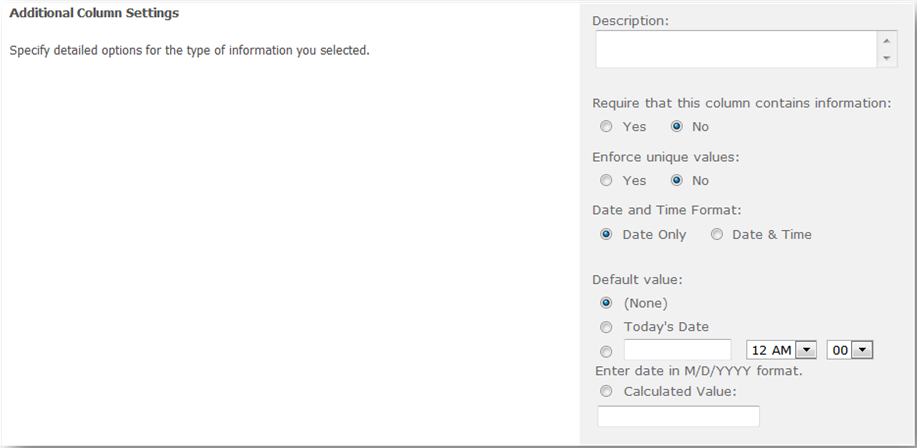Select the Calculated Value radio button
The image size is (917, 448).
pyautogui.click(x=606, y=391)
